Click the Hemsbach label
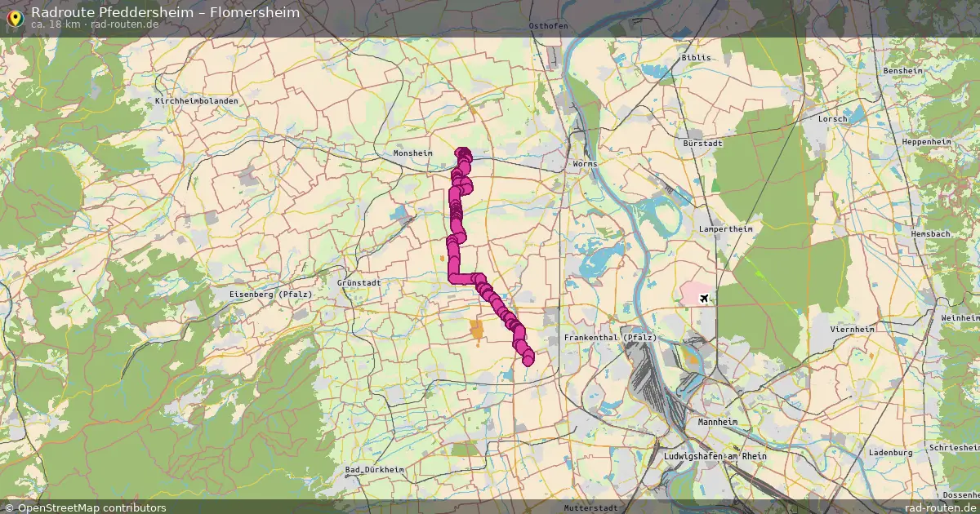Image resolution: width=980 pixels, height=514 pixels. (930, 233)
